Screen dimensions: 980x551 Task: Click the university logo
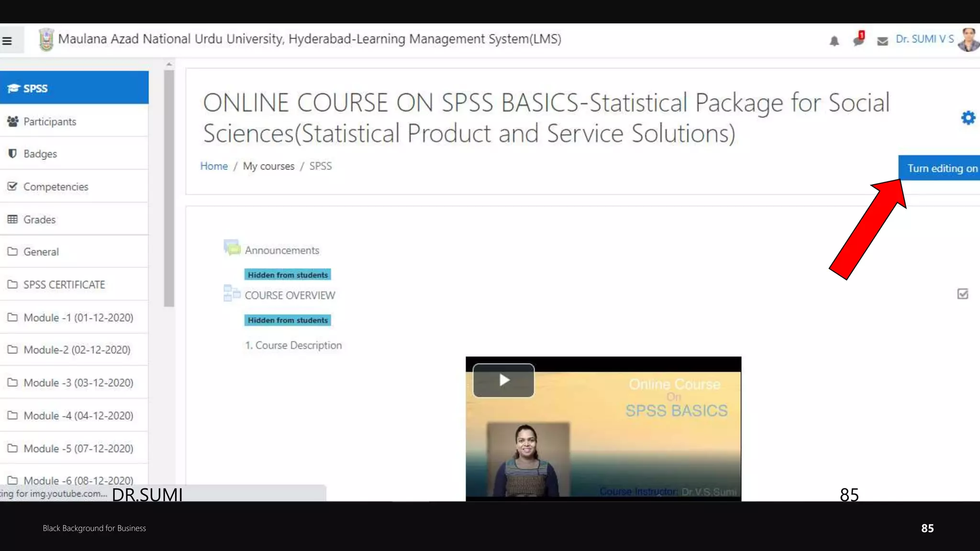tap(46, 39)
